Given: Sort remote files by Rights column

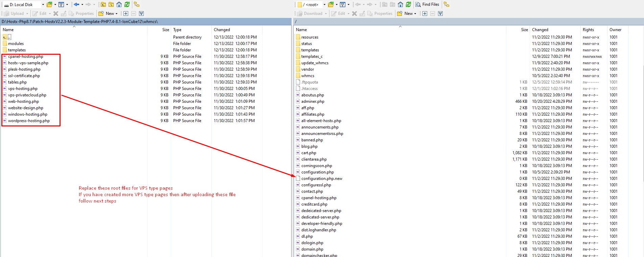Looking at the screenshot, I should click(588, 30).
